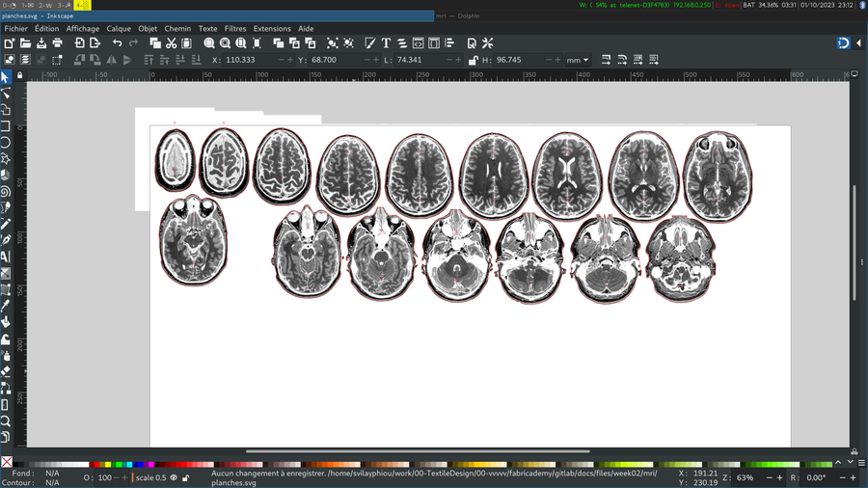Select the color dropper tool

[x=6, y=306]
